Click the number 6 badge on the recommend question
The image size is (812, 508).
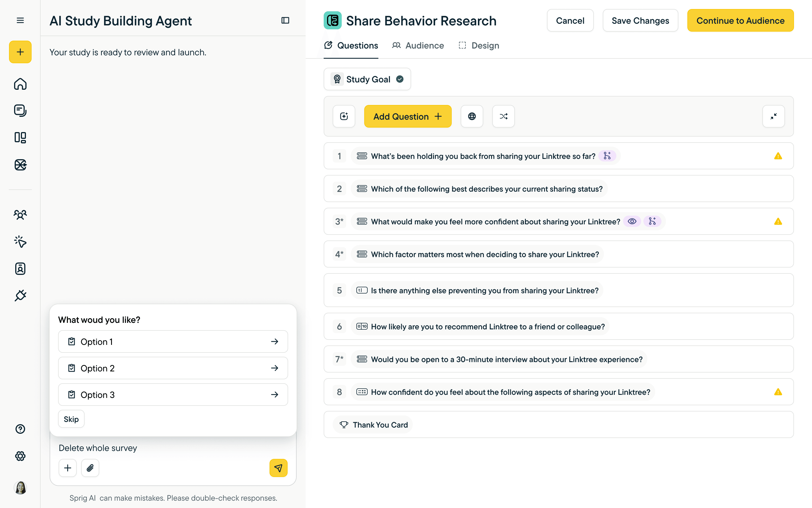pyautogui.click(x=339, y=326)
